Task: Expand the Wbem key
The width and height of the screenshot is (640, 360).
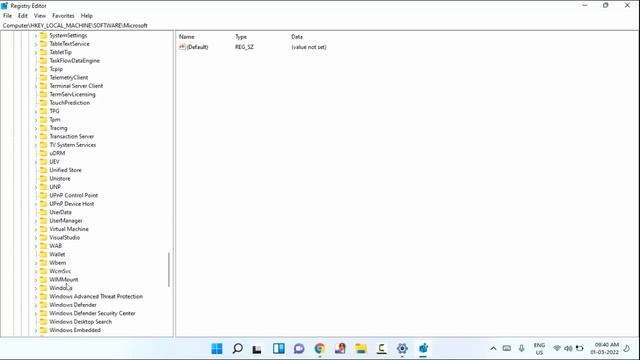Action: 36,263
